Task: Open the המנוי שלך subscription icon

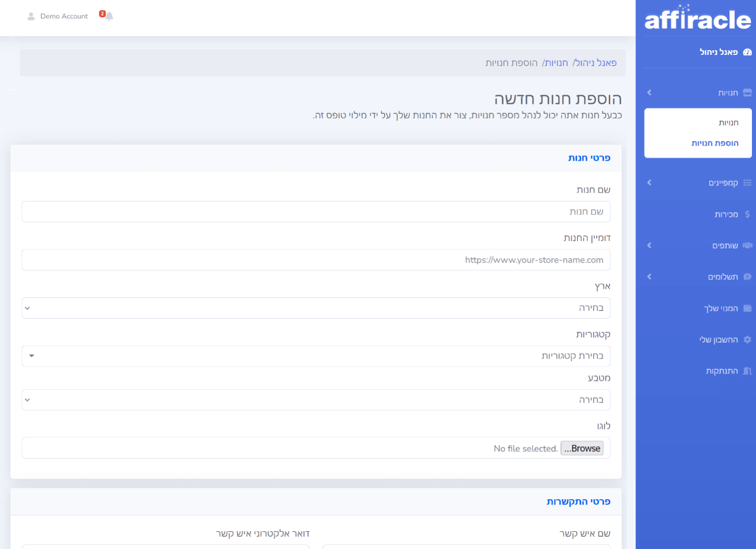Action: 747,308
